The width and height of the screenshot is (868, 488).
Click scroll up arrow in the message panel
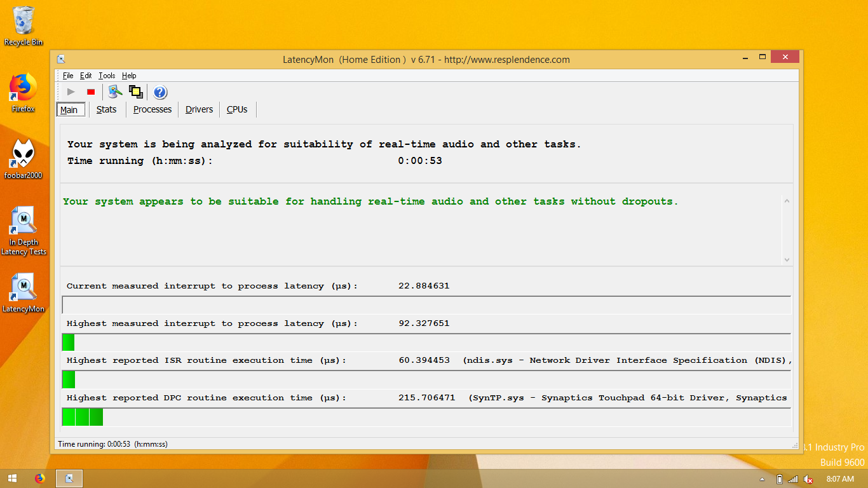[787, 201]
